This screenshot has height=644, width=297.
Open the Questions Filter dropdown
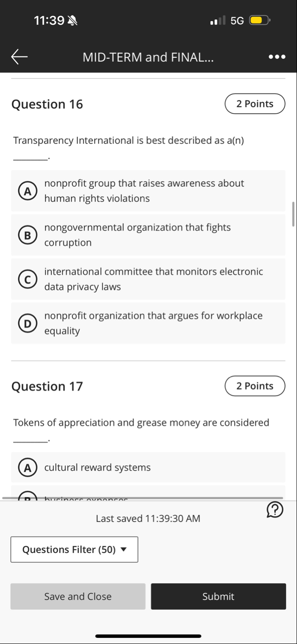click(74, 549)
